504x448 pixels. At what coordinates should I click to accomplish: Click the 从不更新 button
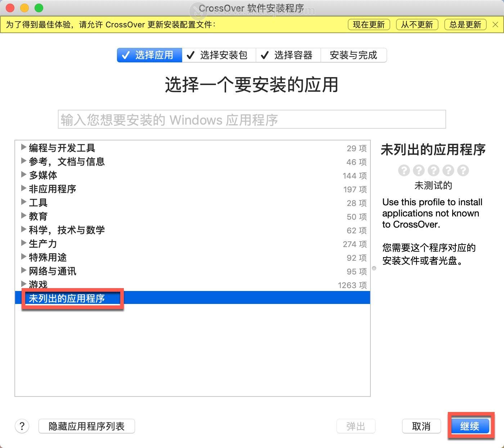(x=417, y=24)
